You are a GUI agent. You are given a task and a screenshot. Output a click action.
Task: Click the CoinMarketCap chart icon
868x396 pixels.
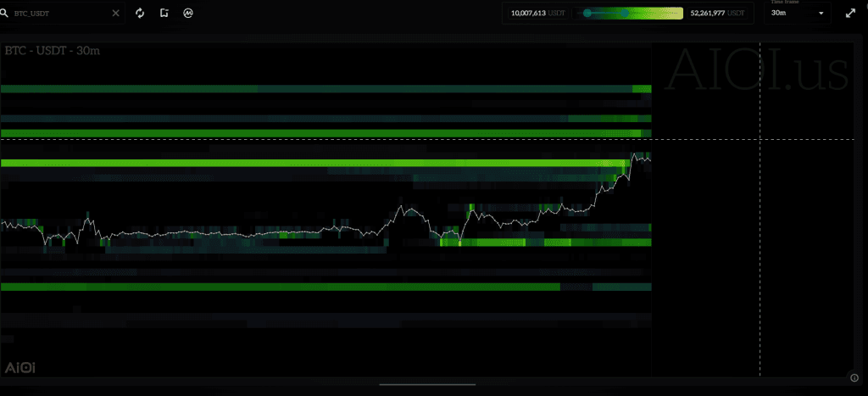click(187, 14)
